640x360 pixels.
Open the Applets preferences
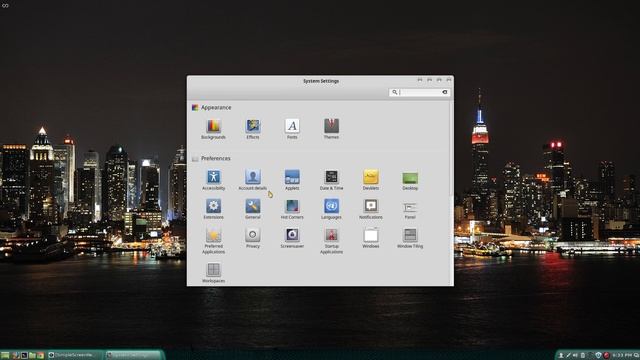pyautogui.click(x=292, y=180)
